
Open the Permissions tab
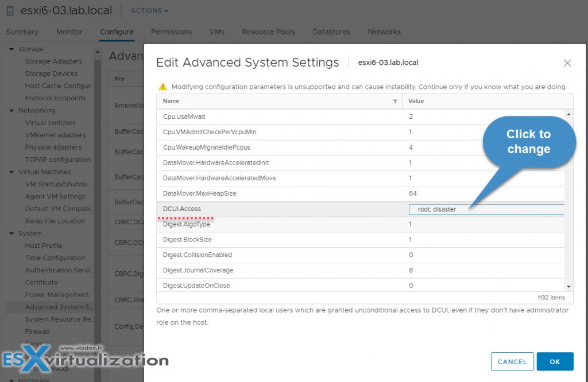click(x=171, y=32)
